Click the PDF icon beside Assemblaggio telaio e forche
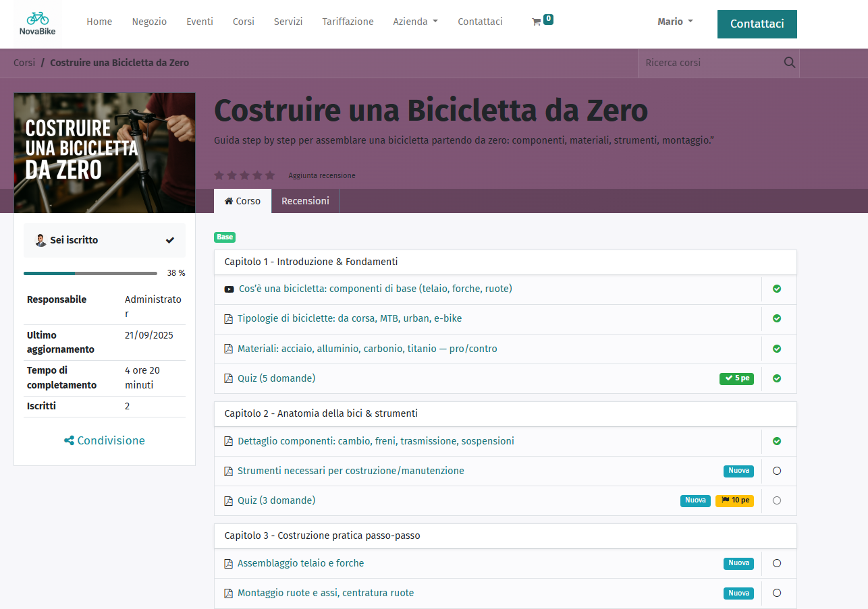868x609 pixels. (229, 564)
